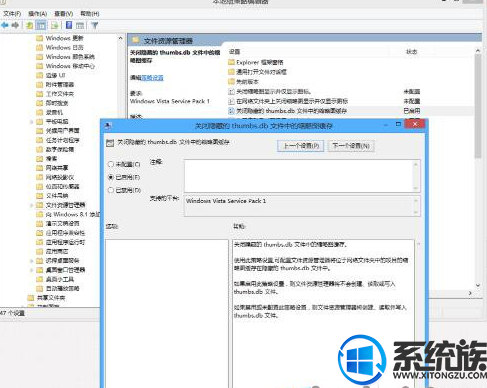The image size is (487, 388).
Task: Expand the 文件资源管理器 tree node arrow
Action: coord(32,205)
